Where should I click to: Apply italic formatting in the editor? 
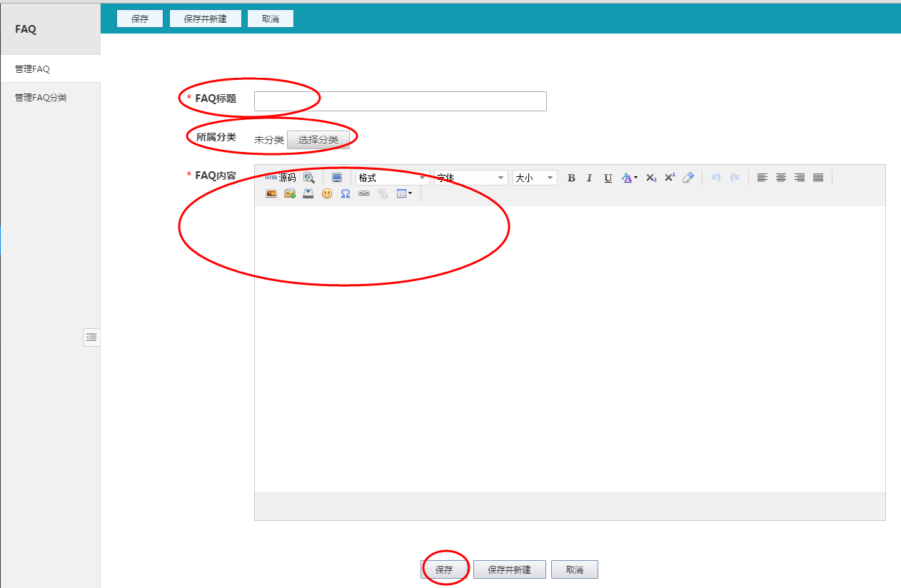point(589,178)
